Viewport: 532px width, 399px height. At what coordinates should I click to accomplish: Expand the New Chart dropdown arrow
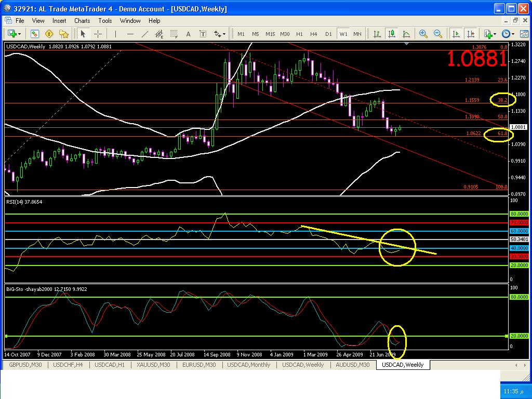pyautogui.click(x=19, y=34)
